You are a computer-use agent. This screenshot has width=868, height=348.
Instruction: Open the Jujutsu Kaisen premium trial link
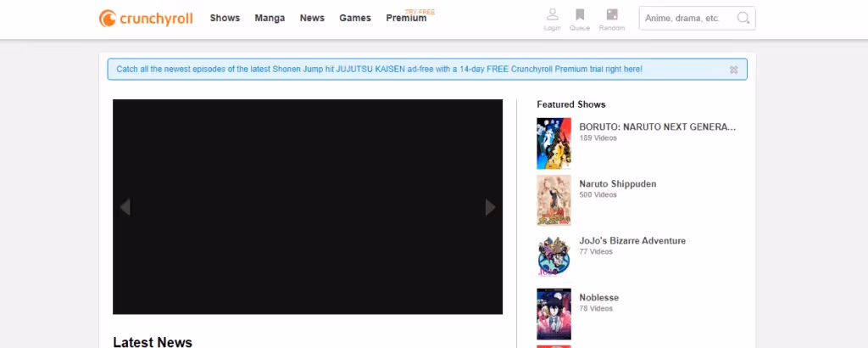379,70
